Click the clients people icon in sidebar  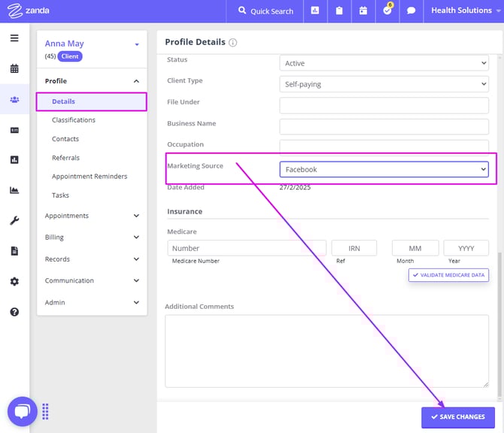pyautogui.click(x=14, y=99)
